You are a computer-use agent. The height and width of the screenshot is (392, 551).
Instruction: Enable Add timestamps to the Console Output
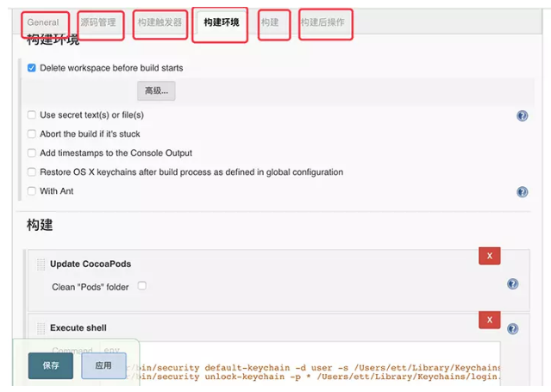click(x=32, y=152)
